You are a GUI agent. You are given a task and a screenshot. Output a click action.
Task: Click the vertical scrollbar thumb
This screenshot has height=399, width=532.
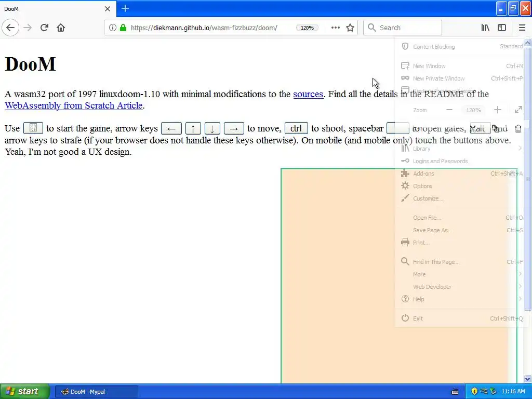point(528,179)
